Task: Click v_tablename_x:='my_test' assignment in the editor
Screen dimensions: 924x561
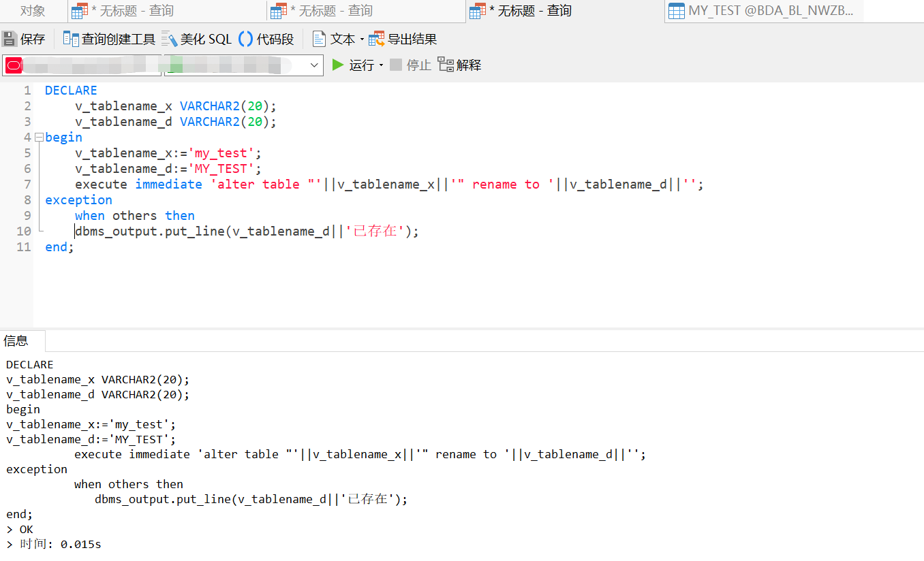Action: coord(168,153)
